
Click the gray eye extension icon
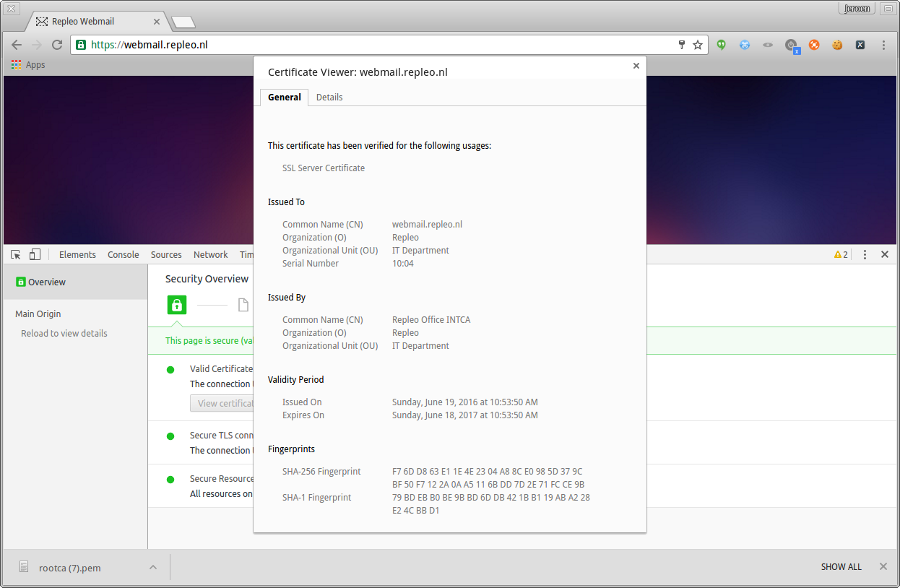[768, 45]
